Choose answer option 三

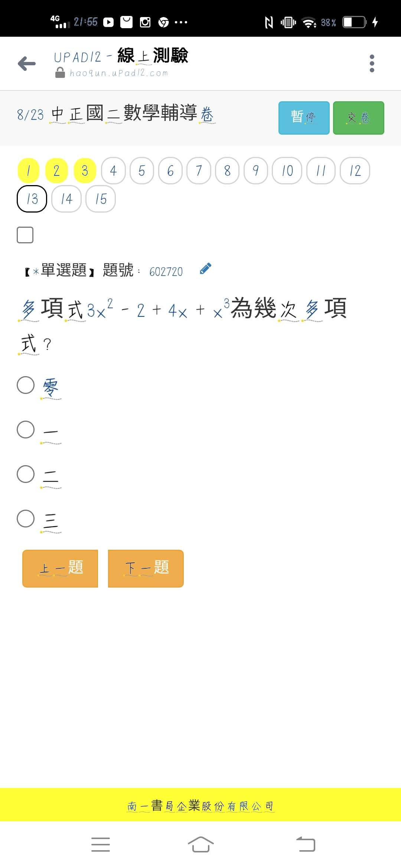[x=26, y=519]
